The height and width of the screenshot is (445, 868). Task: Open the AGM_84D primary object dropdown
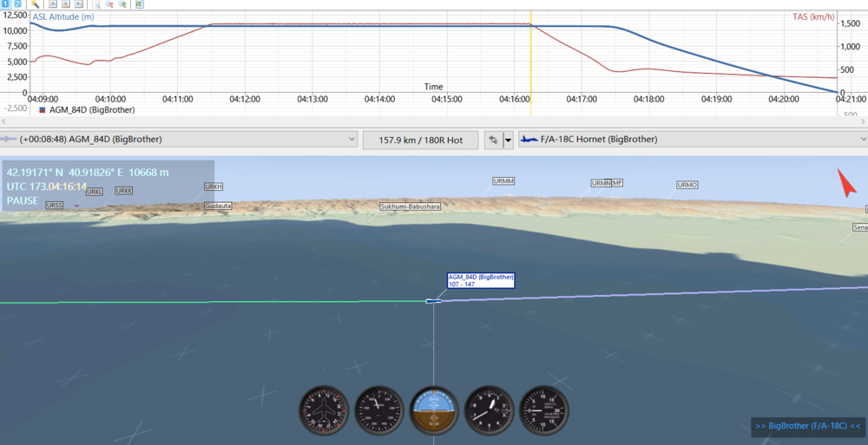pyautogui.click(x=178, y=140)
